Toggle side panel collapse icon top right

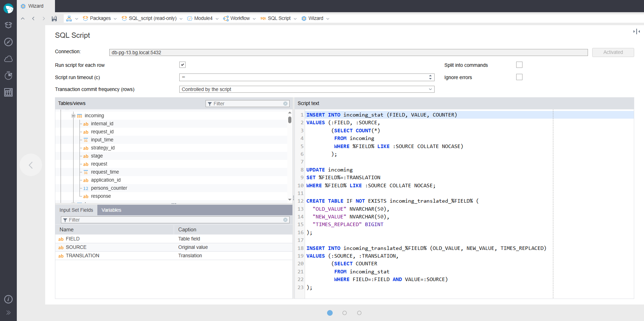click(x=636, y=32)
